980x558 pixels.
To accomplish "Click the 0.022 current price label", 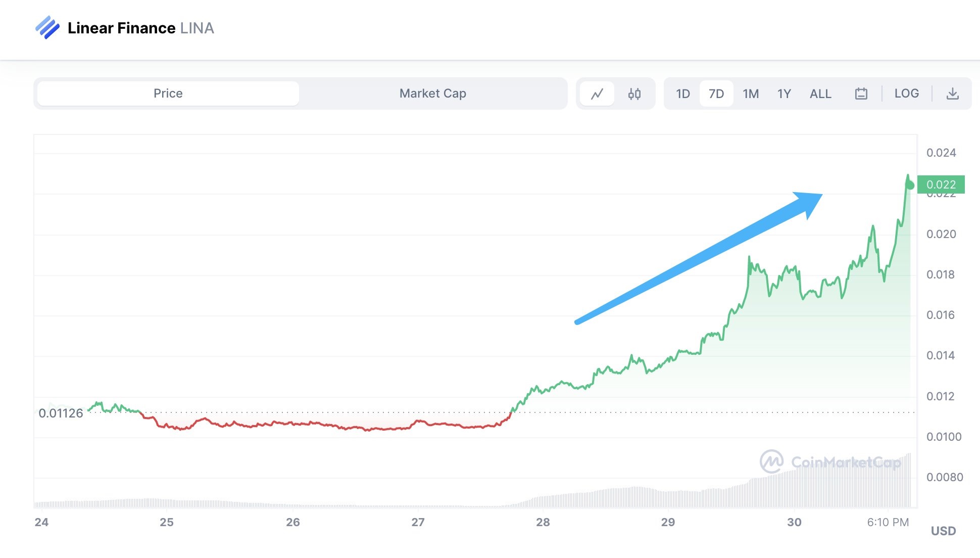I will pyautogui.click(x=941, y=184).
